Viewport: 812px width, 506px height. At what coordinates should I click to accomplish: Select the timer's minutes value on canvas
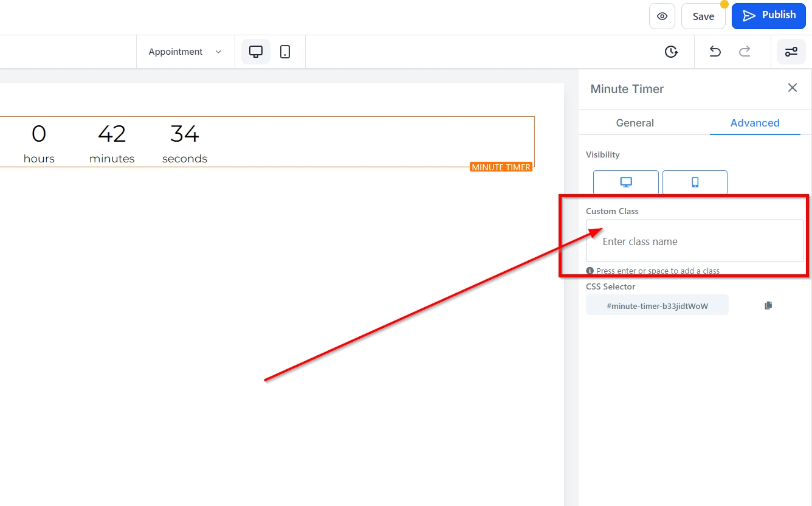tap(112, 134)
